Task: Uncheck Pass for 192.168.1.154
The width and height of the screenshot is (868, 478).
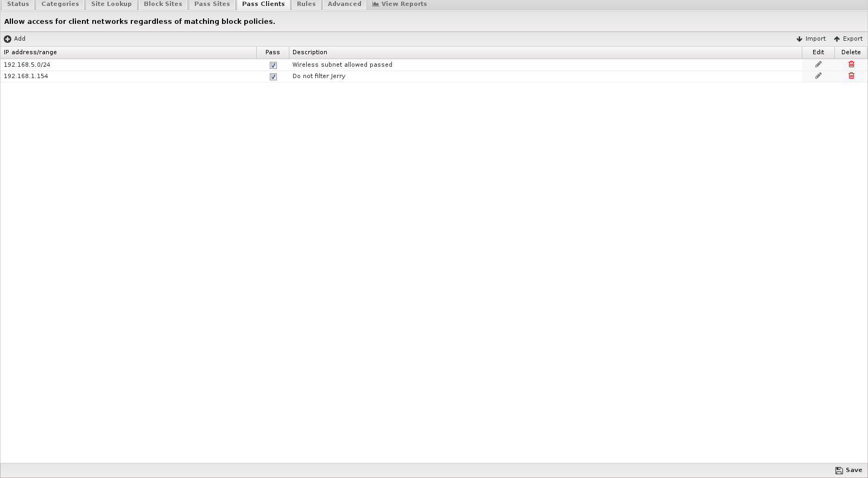Action: coord(273,77)
